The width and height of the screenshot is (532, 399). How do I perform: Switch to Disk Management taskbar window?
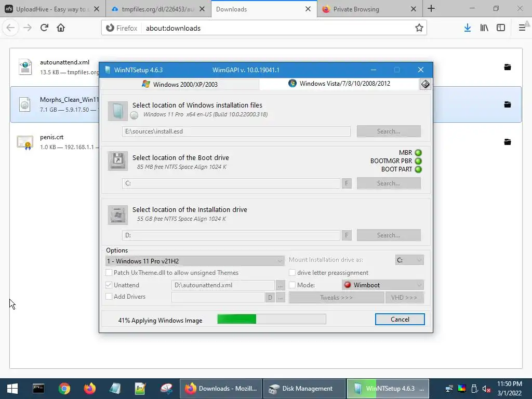[x=304, y=389]
